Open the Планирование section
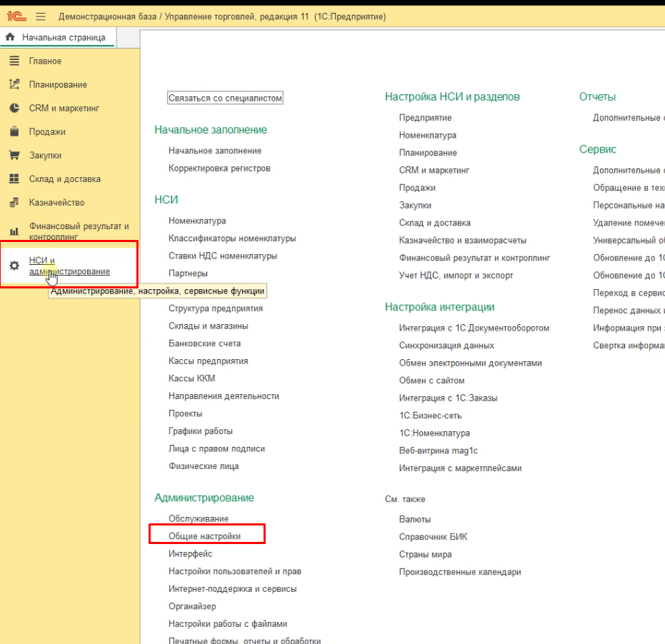The width and height of the screenshot is (665, 644). coord(58,84)
